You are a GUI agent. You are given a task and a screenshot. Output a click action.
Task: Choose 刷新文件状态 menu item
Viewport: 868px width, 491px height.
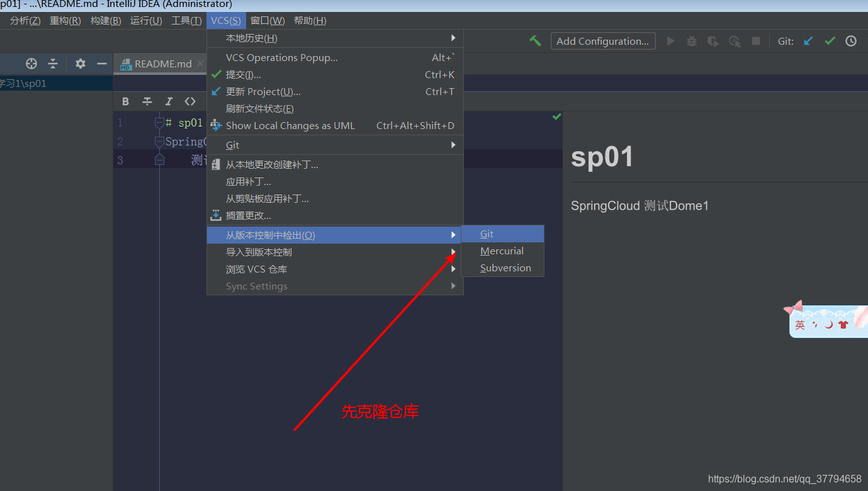click(335, 108)
